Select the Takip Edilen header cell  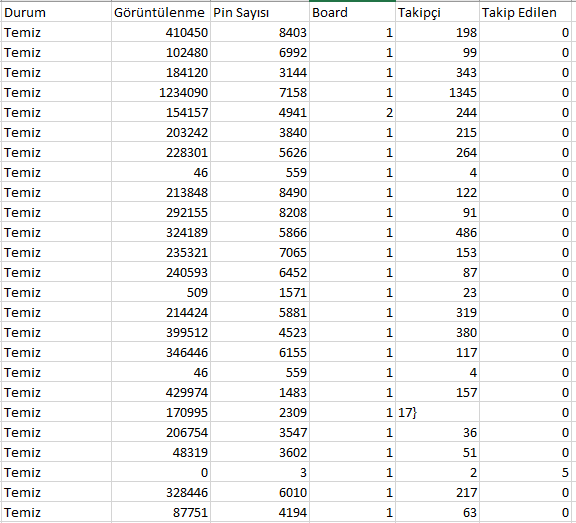525,12
